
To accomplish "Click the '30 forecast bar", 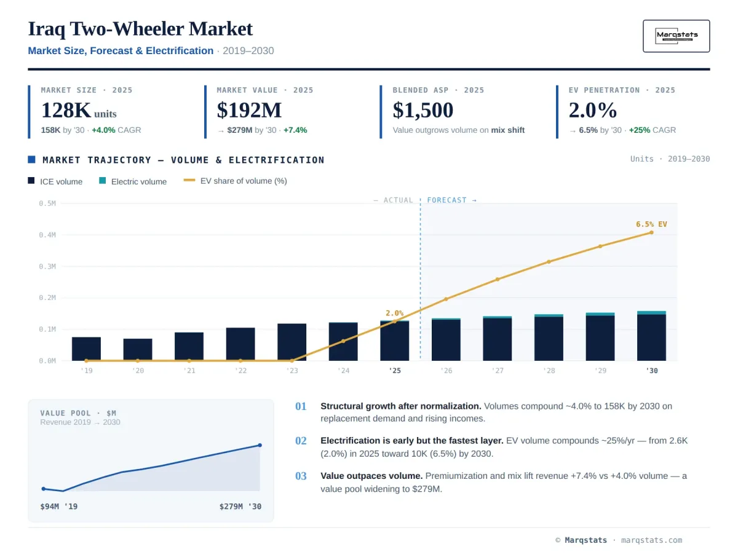I will (651, 336).
